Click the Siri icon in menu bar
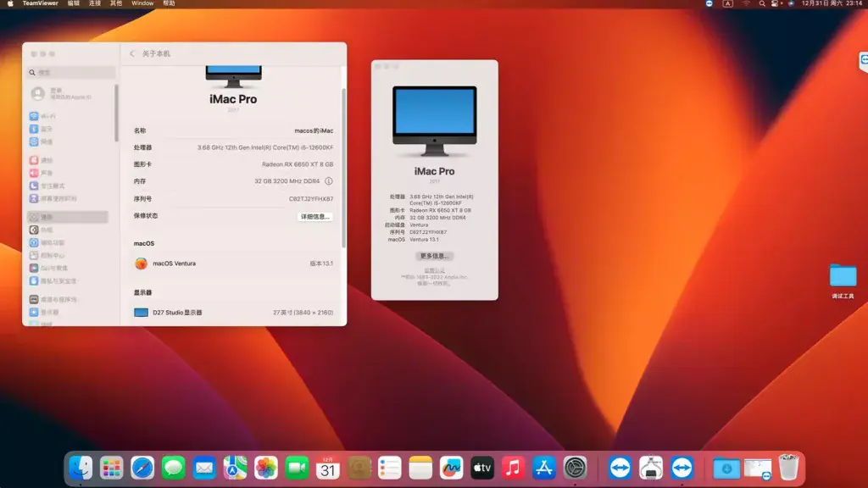Viewport: 868px width, 488px height. coord(791,3)
